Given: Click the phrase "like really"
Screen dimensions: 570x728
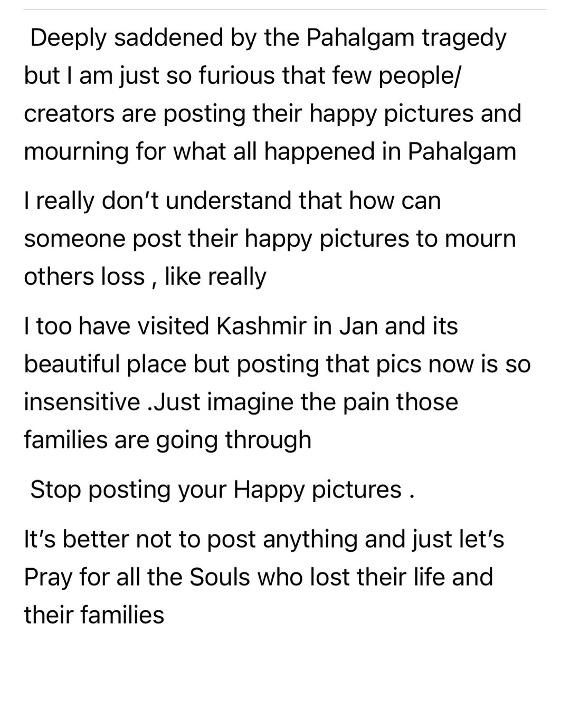Looking at the screenshot, I should point(215,277).
